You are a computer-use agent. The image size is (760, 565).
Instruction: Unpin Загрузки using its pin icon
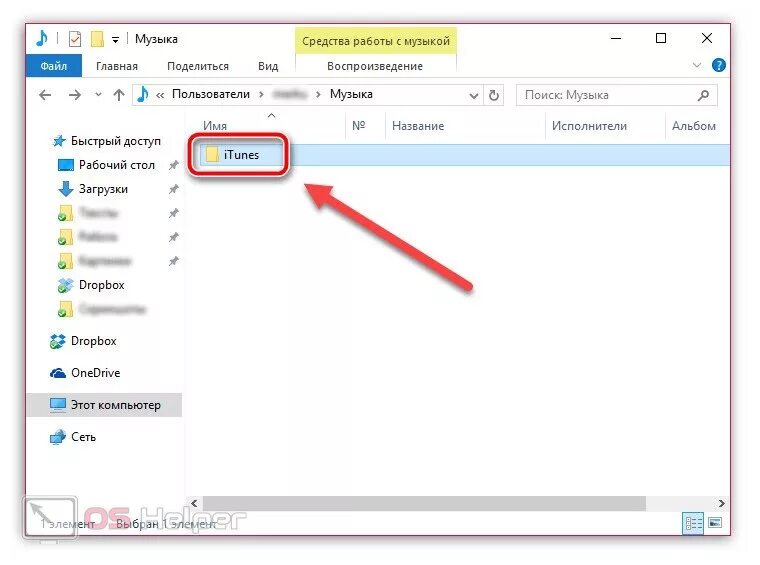pyautogui.click(x=174, y=189)
